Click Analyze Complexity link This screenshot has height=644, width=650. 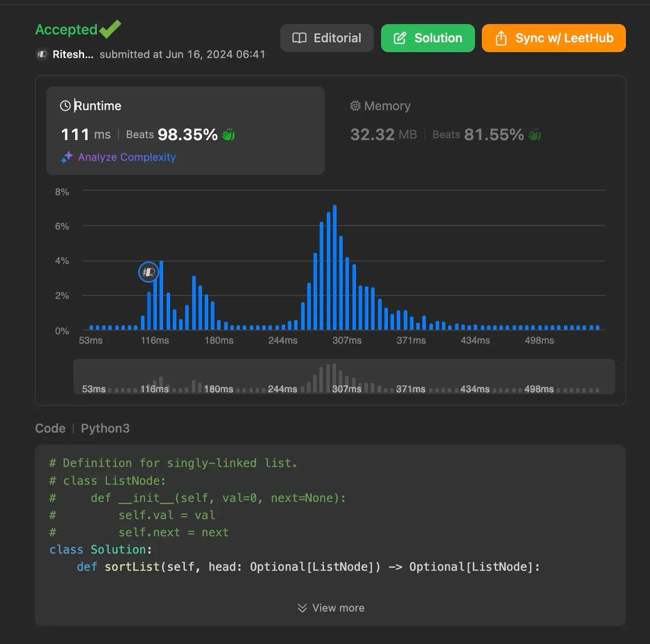point(127,157)
